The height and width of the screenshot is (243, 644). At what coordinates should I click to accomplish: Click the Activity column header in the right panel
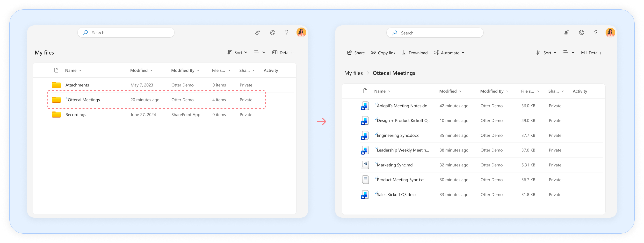580,91
